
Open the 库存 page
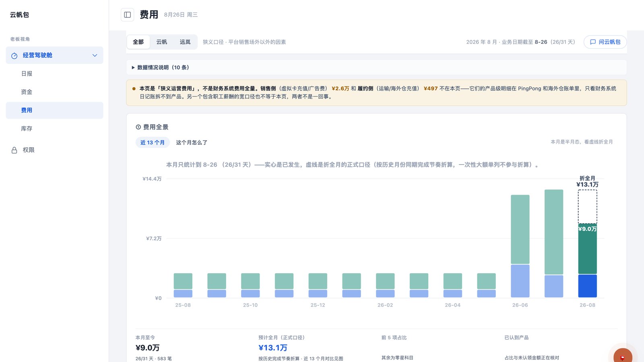[x=54, y=129]
